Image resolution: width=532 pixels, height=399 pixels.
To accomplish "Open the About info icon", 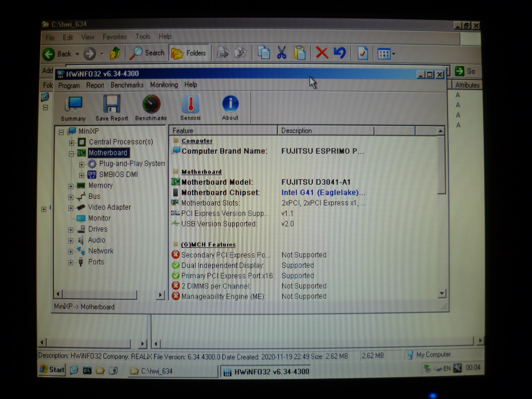I will [x=230, y=107].
